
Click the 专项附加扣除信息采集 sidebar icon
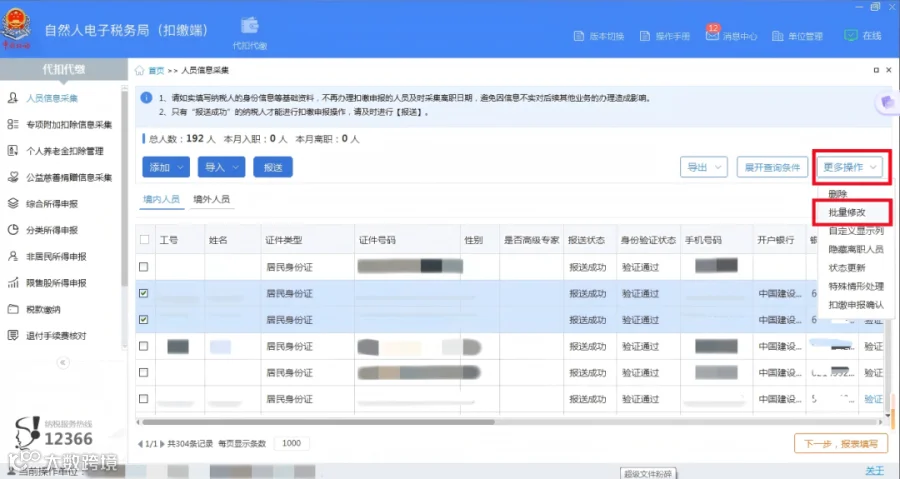[x=13, y=124]
